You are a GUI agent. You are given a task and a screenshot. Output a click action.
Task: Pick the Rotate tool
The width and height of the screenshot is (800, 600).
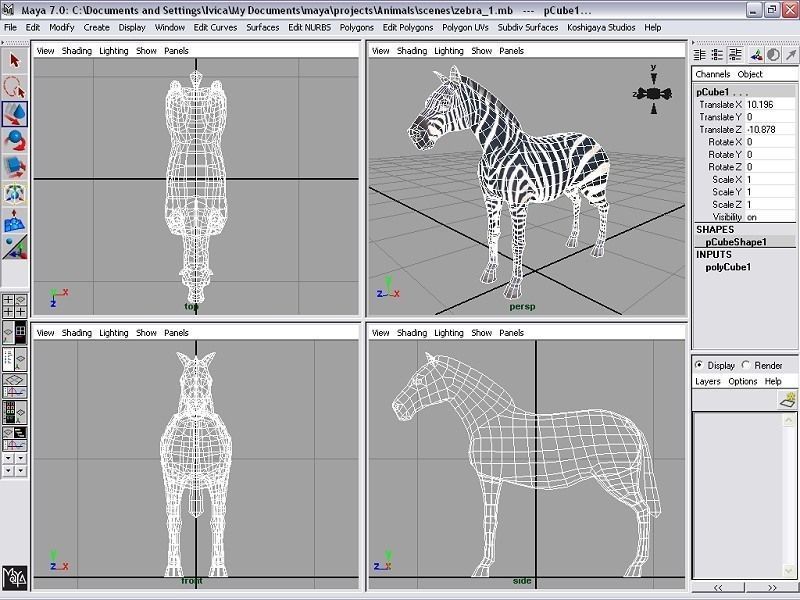pos(14,140)
